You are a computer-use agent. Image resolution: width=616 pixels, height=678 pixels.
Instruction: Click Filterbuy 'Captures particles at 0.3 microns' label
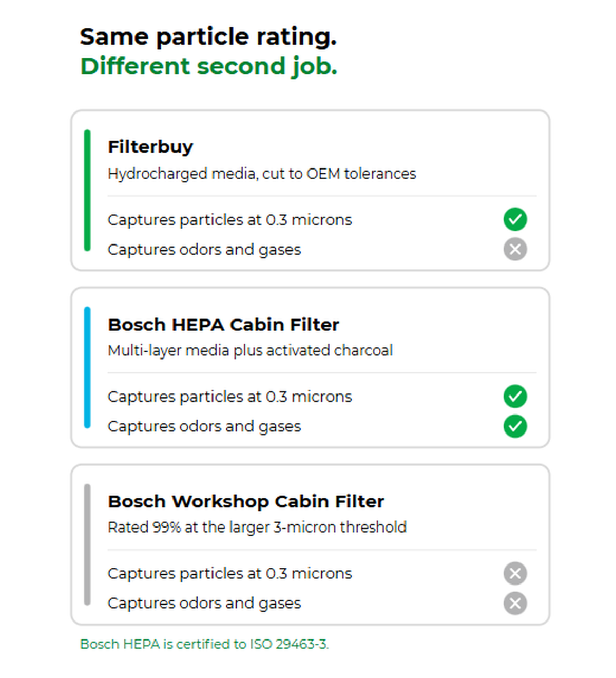[x=229, y=220]
